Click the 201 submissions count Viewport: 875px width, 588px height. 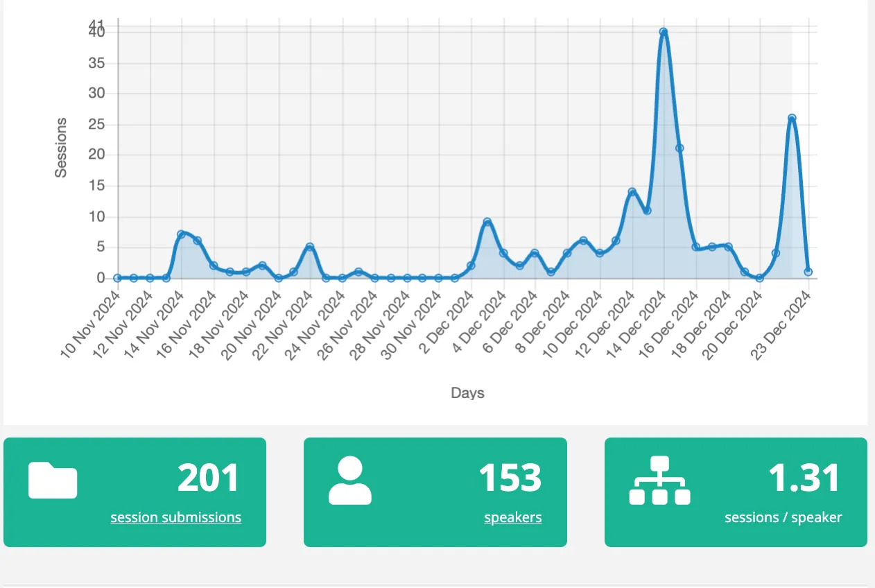(x=208, y=478)
